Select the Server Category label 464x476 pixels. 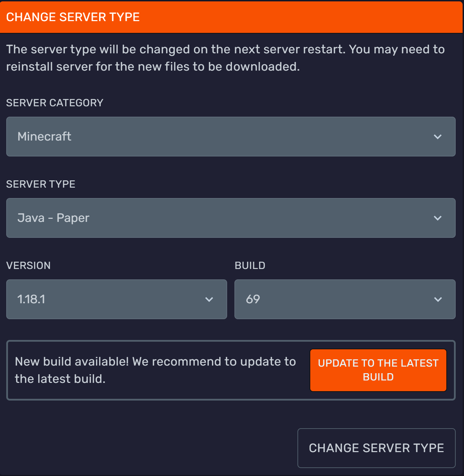click(x=55, y=102)
